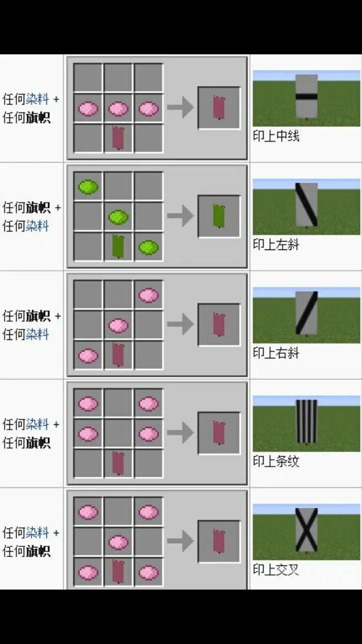Click the top-left lime dye in the second recipe
Image resolution: width=362 pixels, height=644 pixels.
pos(88,186)
